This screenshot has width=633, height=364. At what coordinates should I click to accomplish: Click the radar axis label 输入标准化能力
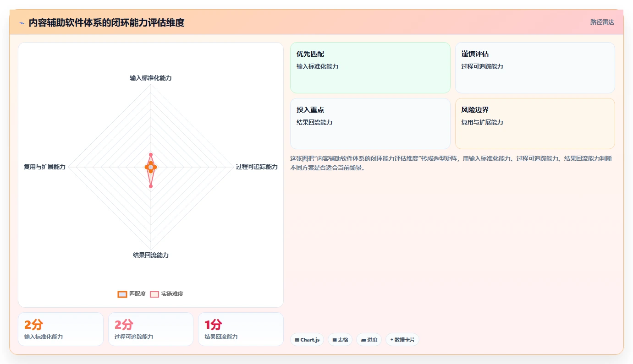[x=151, y=78]
